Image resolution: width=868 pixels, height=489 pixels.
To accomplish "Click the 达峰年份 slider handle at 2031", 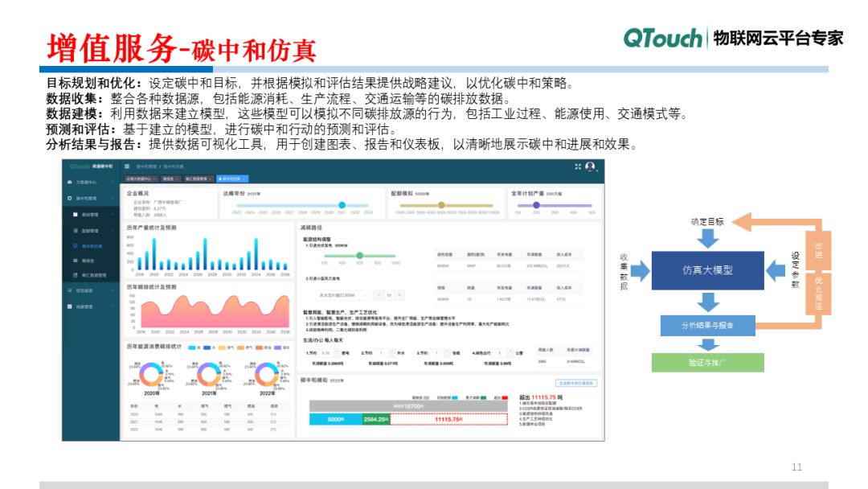I will point(342,205).
